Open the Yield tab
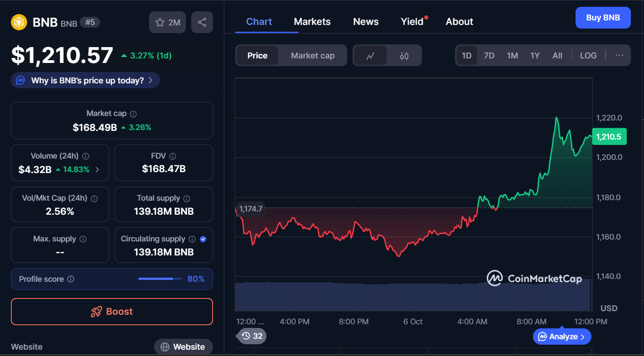 (x=412, y=22)
